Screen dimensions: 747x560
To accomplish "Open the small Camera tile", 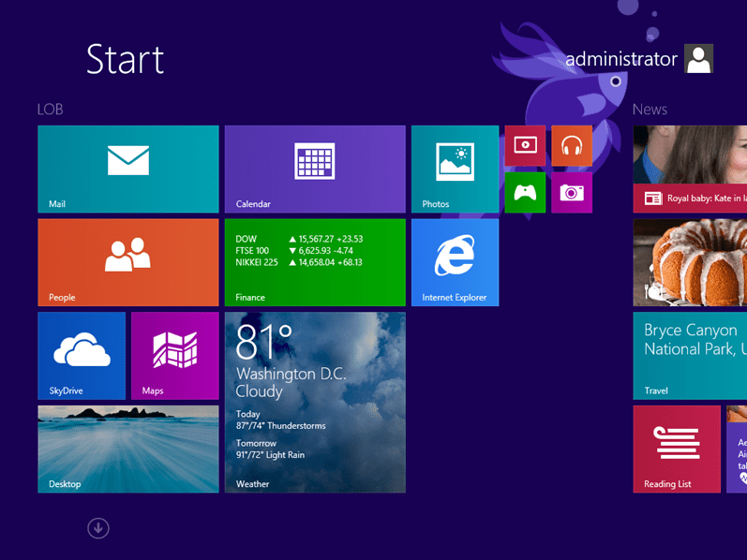I will 572,192.
